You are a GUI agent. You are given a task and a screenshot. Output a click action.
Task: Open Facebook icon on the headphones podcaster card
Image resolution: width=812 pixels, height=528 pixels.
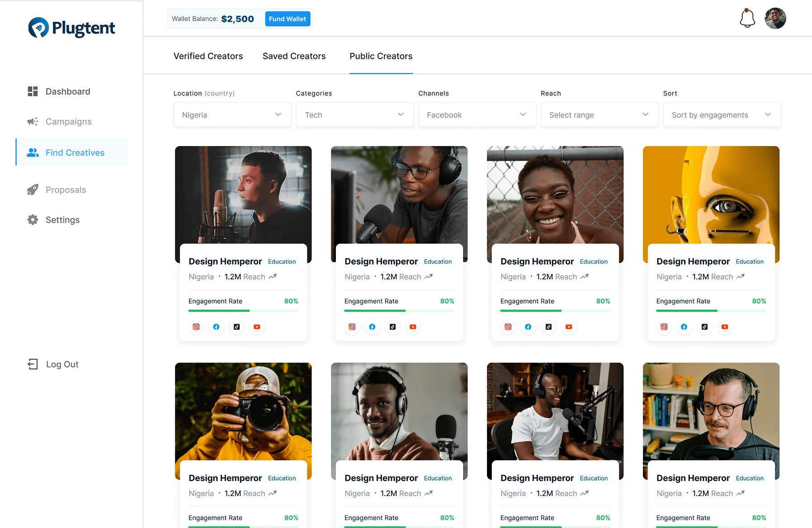point(372,327)
